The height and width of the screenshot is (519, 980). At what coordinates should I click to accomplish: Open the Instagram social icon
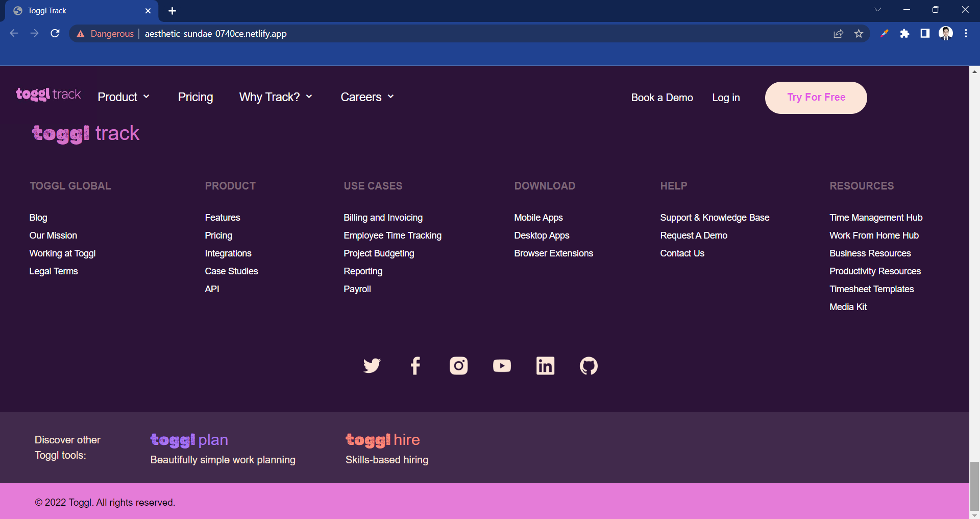click(x=458, y=366)
